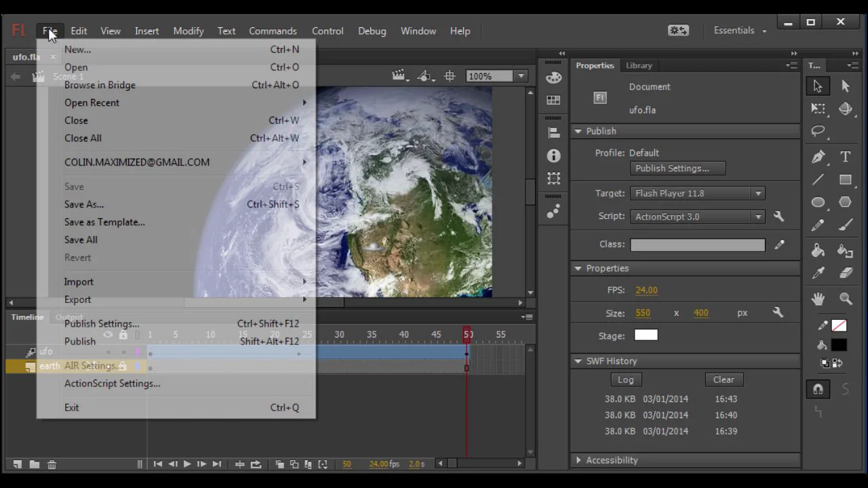Open the Info panel icon
The width and height of the screenshot is (868, 488).
click(553, 156)
